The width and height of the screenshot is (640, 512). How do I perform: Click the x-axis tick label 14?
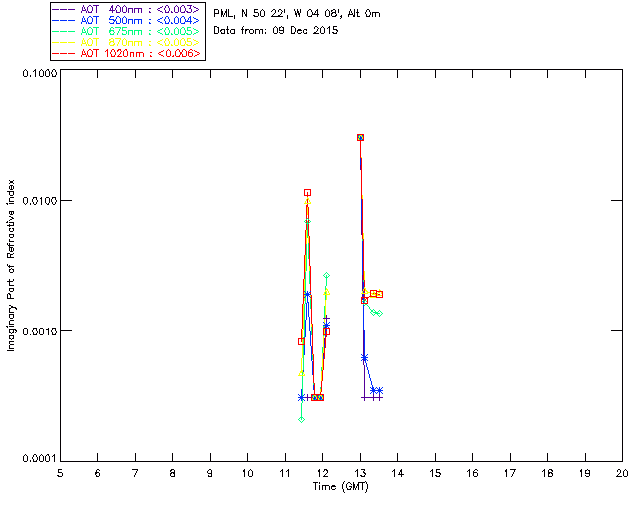point(398,473)
